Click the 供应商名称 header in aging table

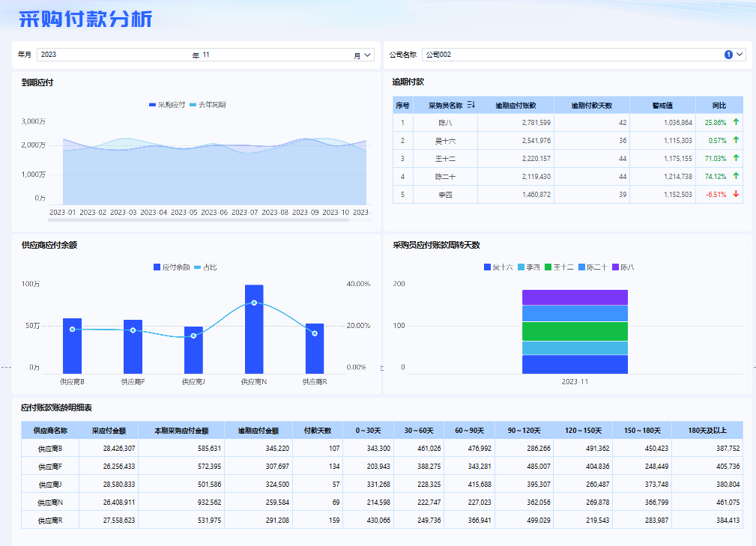point(50,431)
